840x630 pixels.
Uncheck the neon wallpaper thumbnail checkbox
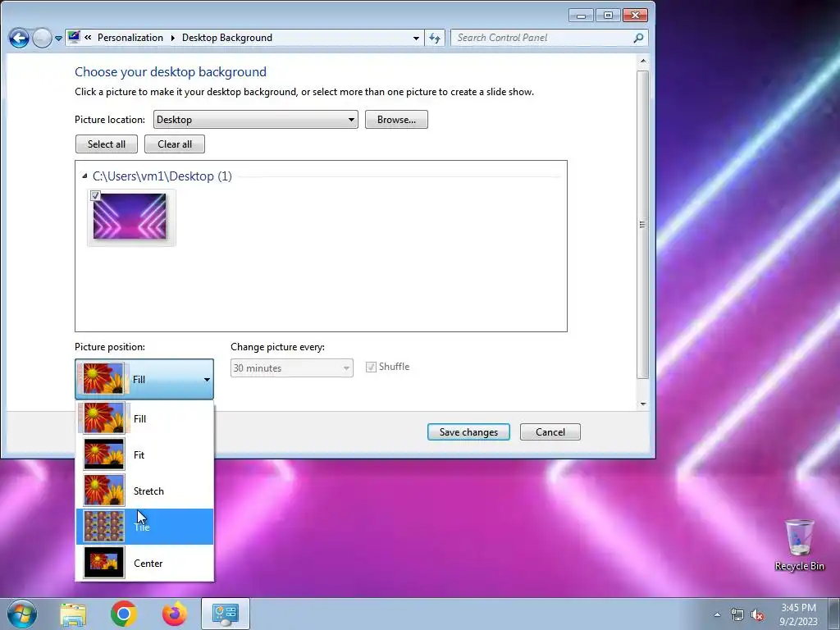(95, 195)
